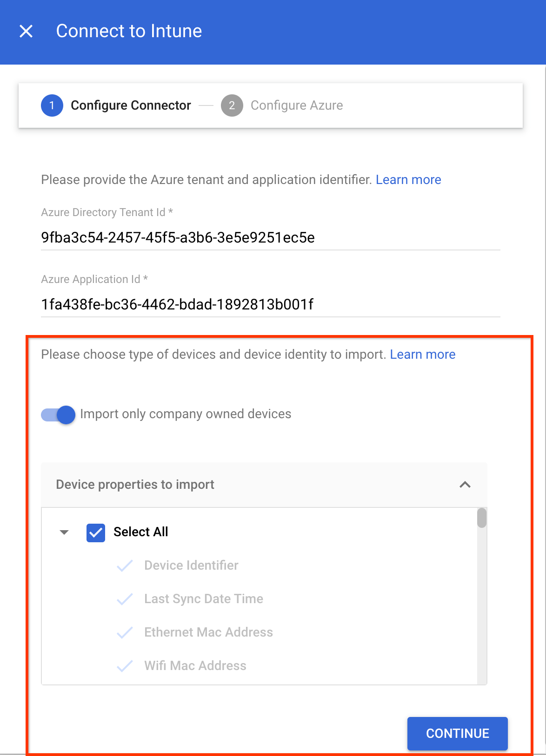
Task: Click the Wifi Mac Address checkmark icon
Action: coord(125,666)
